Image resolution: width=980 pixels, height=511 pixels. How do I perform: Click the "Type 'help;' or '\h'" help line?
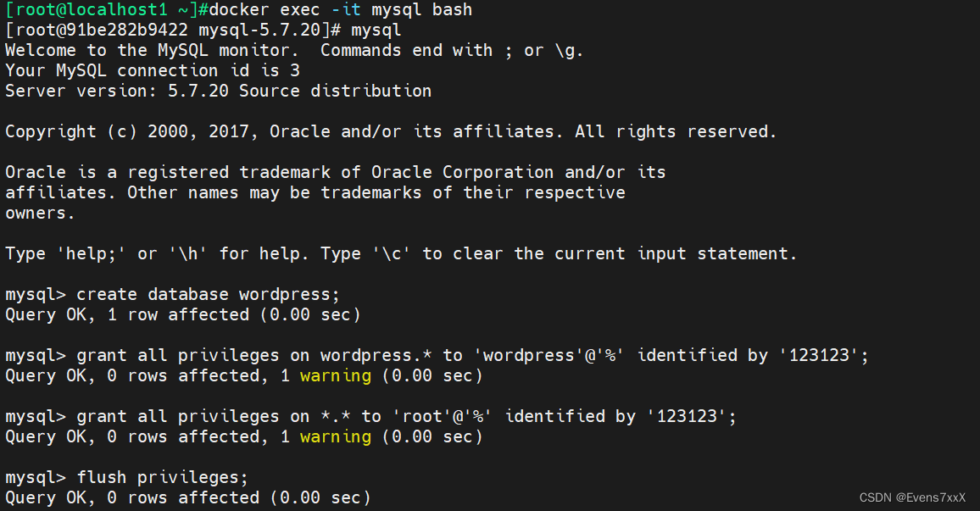point(401,253)
